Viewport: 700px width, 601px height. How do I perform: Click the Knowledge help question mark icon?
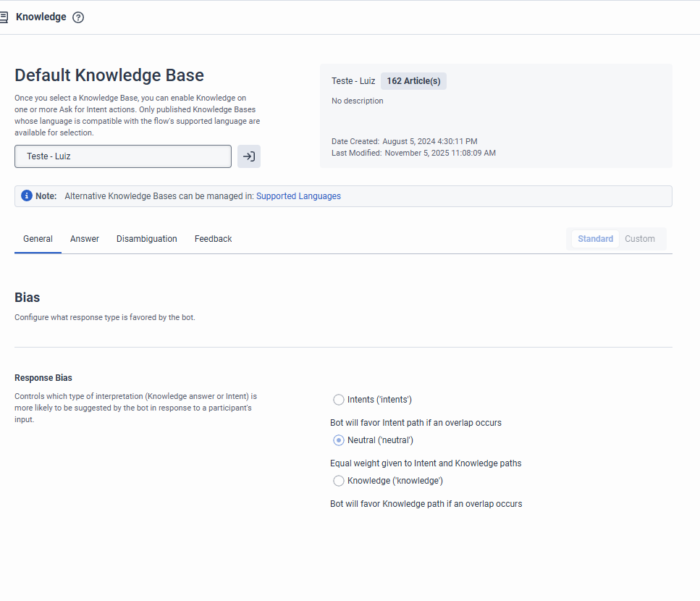click(78, 17)
